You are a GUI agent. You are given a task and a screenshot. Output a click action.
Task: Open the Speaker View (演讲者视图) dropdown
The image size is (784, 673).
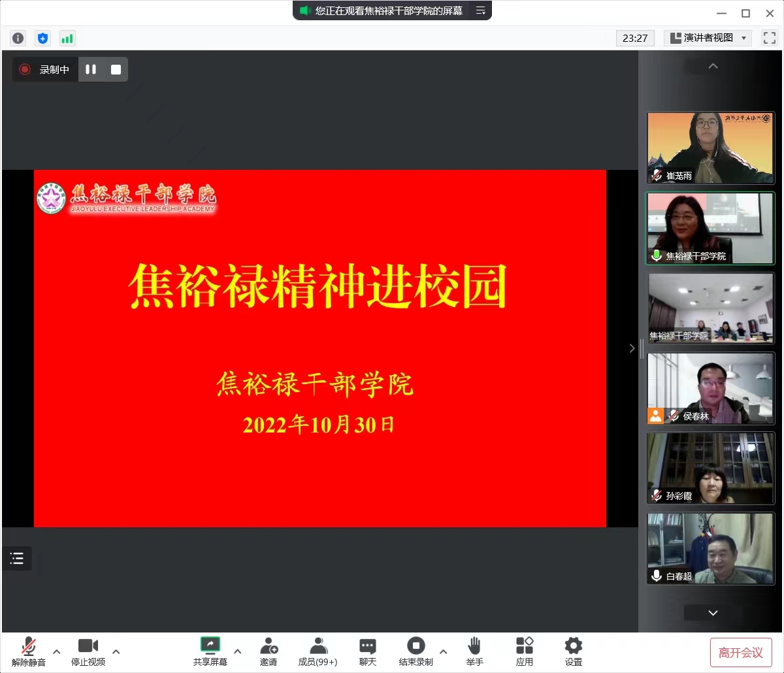point(708,38)
